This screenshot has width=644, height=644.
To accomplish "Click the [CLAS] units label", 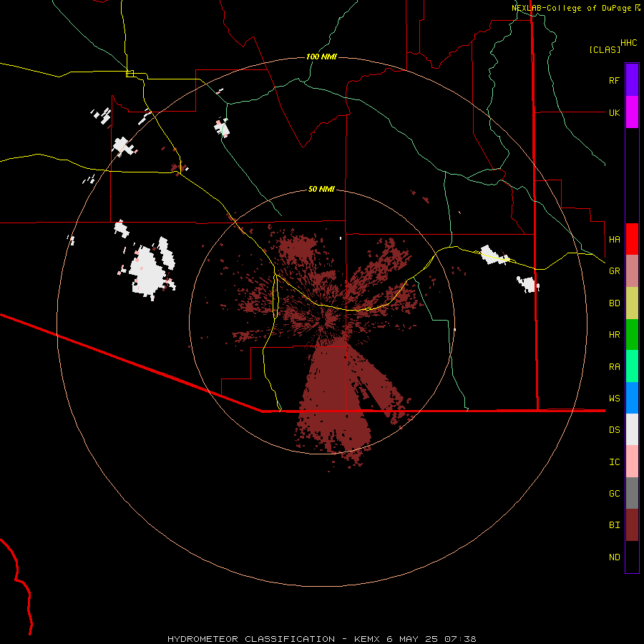I will click(x=605, y=49).
